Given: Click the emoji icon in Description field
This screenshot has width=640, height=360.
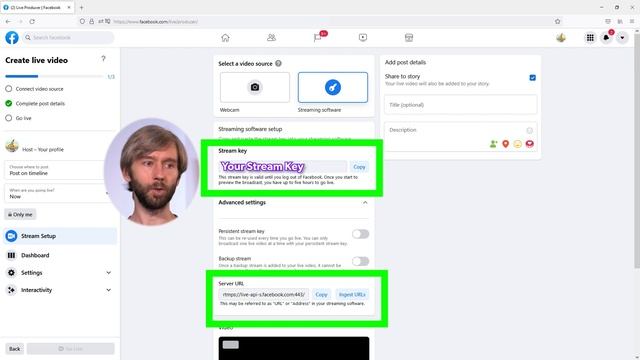Looking at the screenshot, I should point(529,130).
